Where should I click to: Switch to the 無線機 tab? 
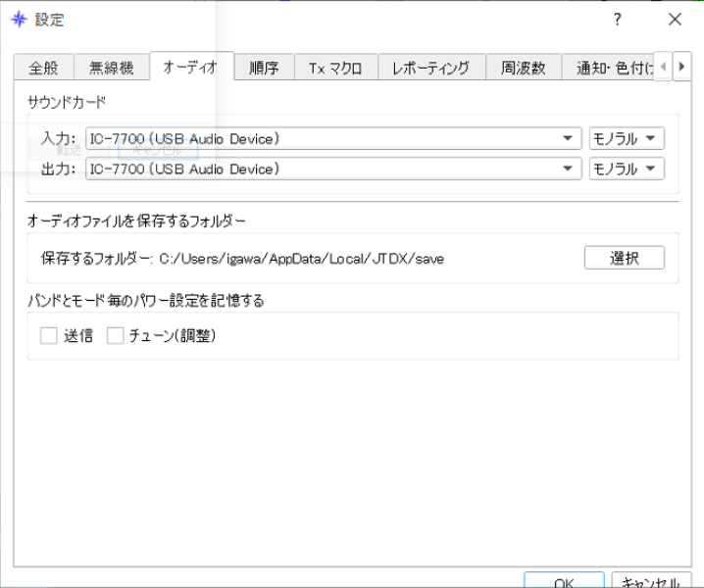coord(112,68)
